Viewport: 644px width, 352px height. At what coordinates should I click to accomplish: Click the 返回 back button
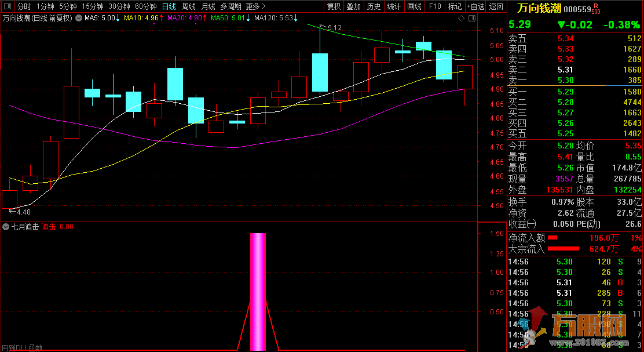coord(496,6)
